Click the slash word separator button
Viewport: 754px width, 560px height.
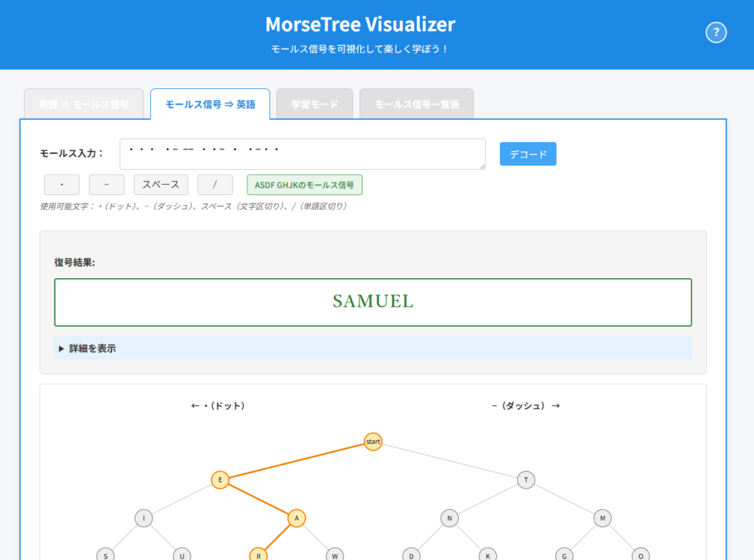pyautogui.click(x=214, y=185)
